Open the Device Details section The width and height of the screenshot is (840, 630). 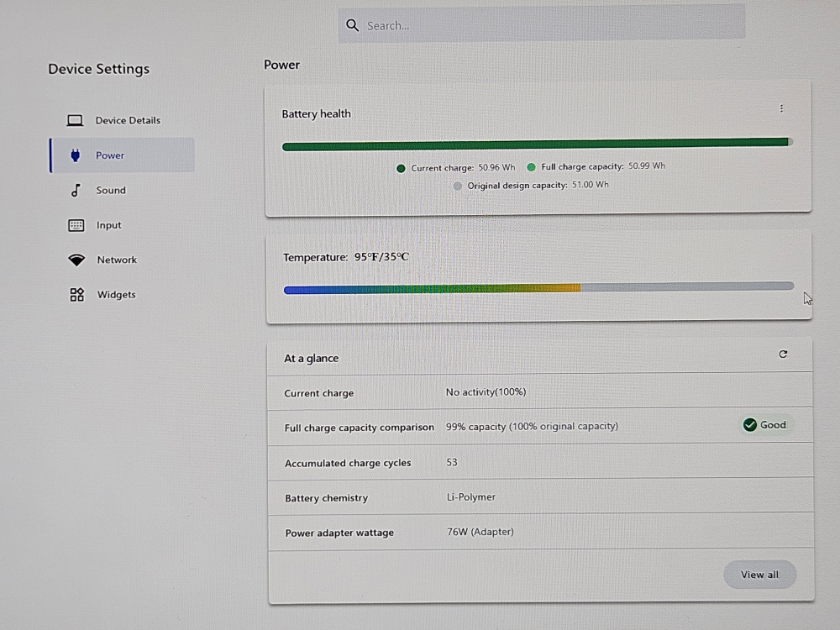coord(127,120)
